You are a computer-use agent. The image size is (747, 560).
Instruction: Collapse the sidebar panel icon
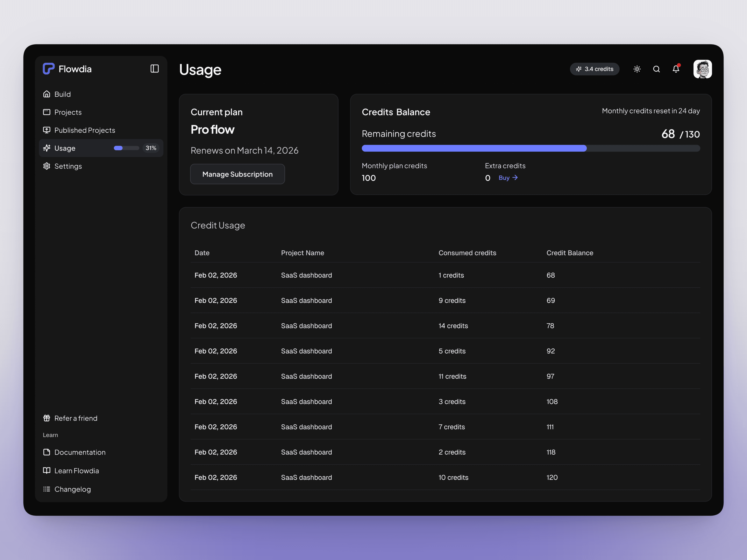coord(154,69)
